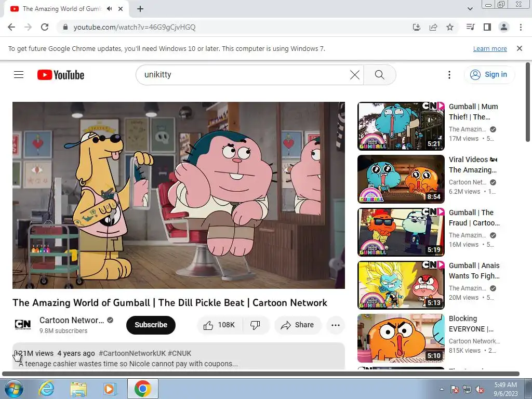Open the #CNUK hashtag link
This screenshot has height=399, width=532.
[x=179, y=353]
